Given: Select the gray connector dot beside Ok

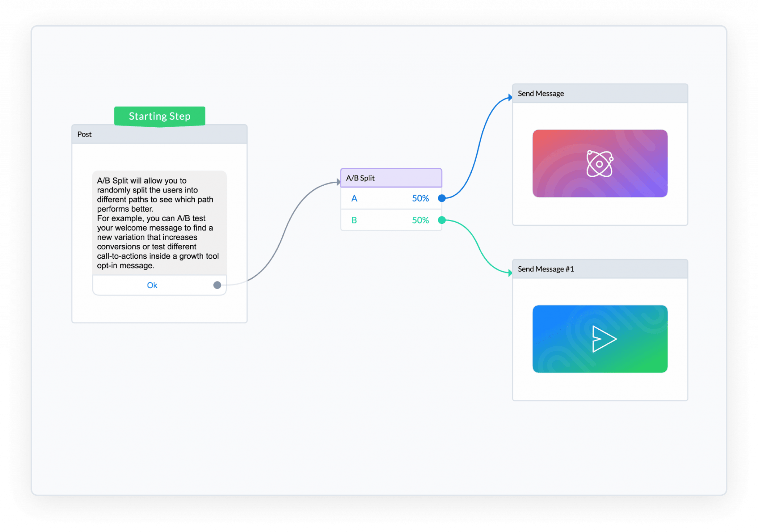Looking at the screenshot, I should (217, 285).
